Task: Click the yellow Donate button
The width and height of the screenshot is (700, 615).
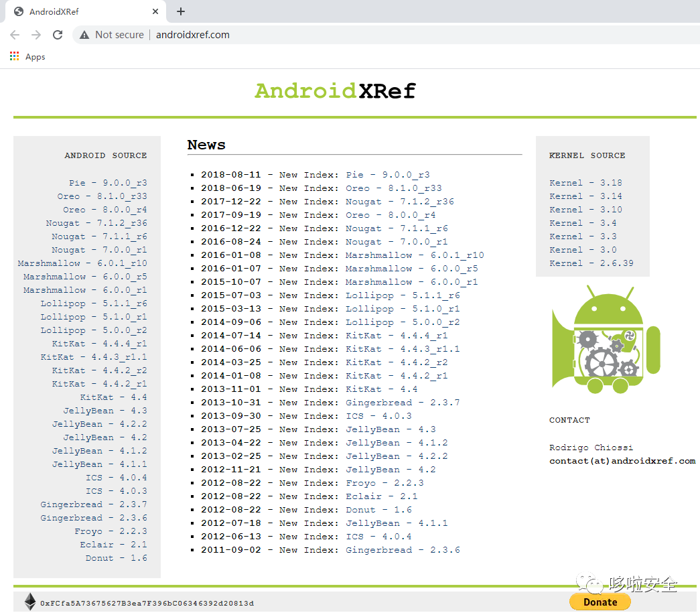Action: 600,602
